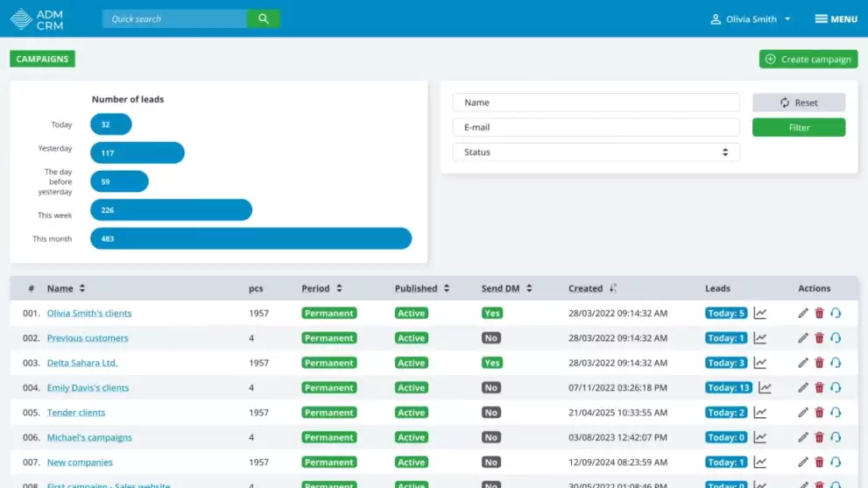Screen dimensions: 868x488
Task: Click 07/11/2022 03:26:18 PM created date
Action: coord(617,388)
